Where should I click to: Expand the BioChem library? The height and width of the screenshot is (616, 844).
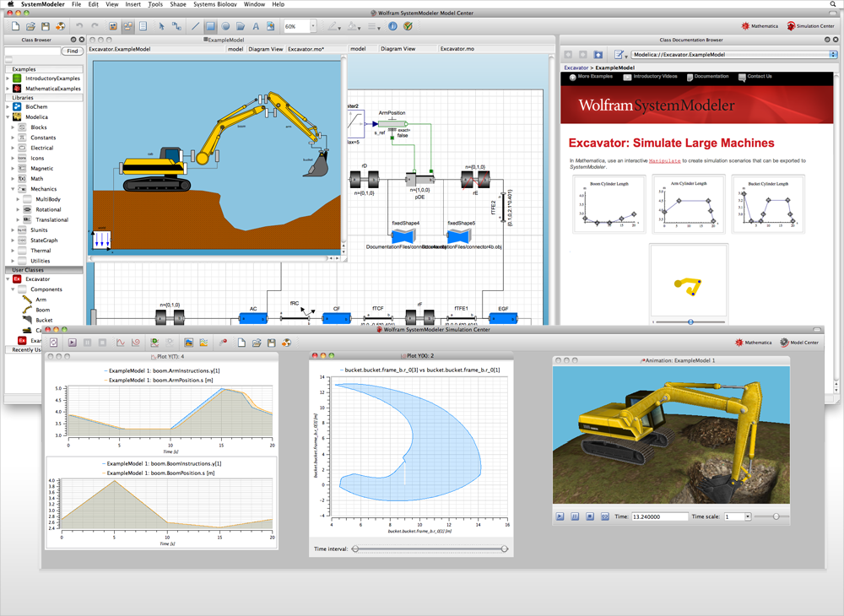8,106
